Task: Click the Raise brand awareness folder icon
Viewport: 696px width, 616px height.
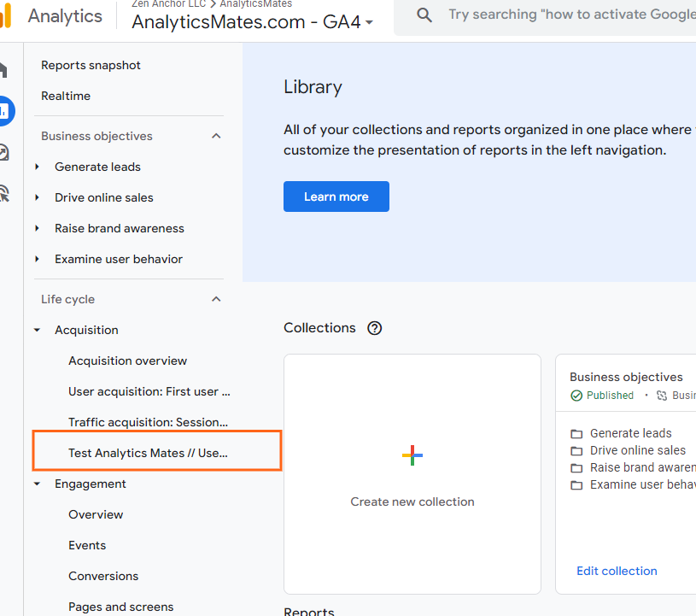Action: (576, 467)
